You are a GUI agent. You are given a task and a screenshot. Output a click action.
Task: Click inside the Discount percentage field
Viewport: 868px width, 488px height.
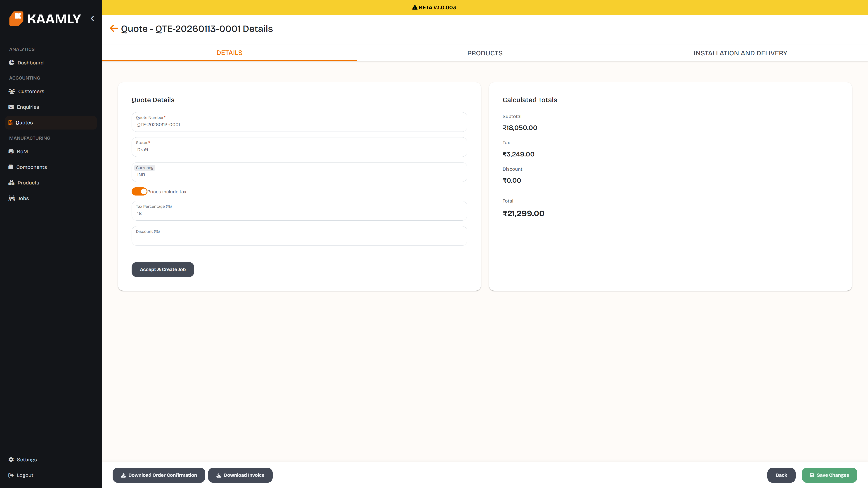click(x=299, y=236)
